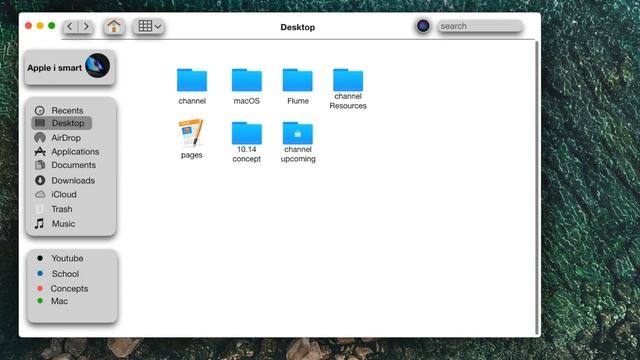Open the grid view options dropdown
Viewport: 640px width, 360px height.
coord(149,27)
